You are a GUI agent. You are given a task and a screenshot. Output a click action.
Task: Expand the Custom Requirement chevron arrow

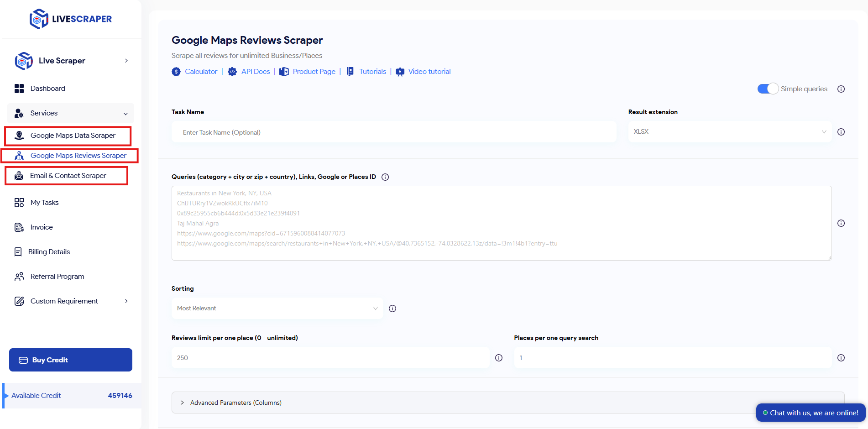tap(126, 301)
